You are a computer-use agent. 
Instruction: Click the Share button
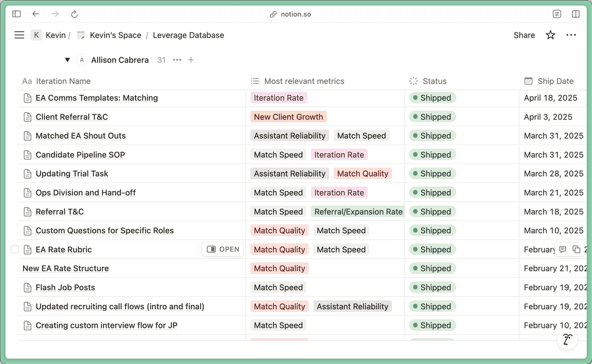click(524, 35)
